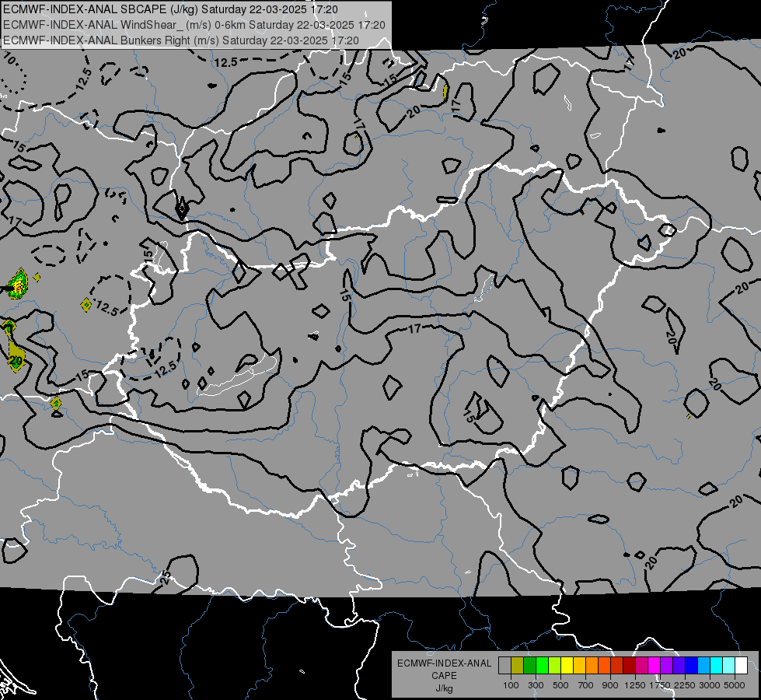
Task: Click the 100 label on legend scale
Action: coord(511,685)
